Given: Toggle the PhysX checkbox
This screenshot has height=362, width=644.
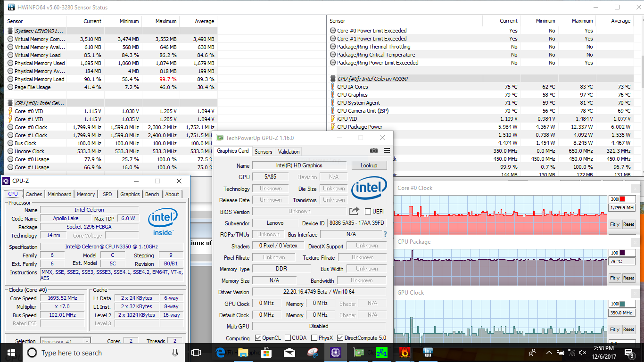Looking at the screenshot, I should pos(314,338).
